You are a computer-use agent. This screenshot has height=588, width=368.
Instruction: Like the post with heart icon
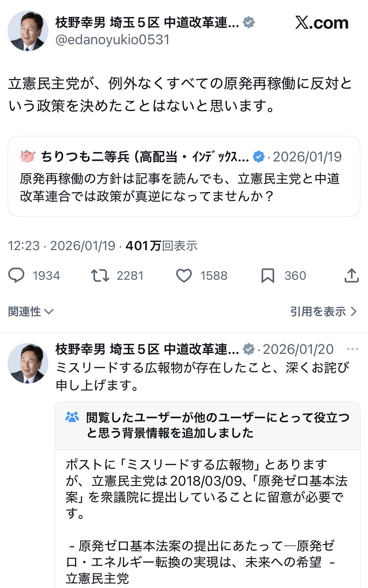(184, 275)
